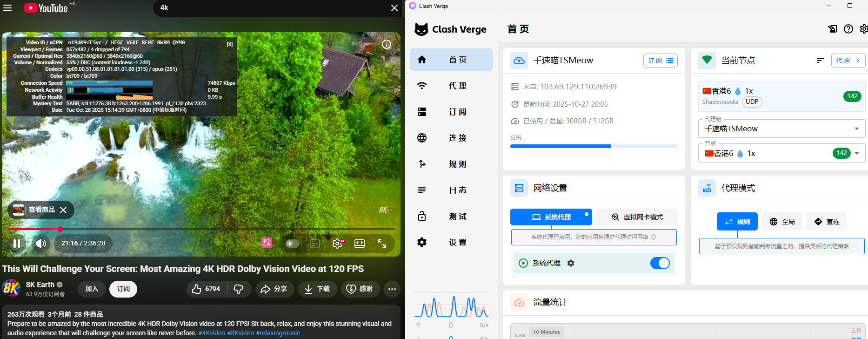Open system proxy settings gear
Image resolution: width=868 pixels, height=339 pixels.
pos(571,263)
